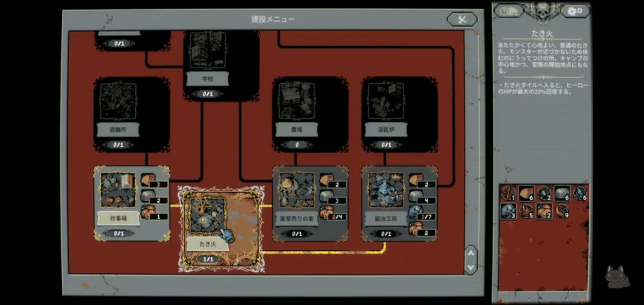Select inventory twig resource showing 1
644x305 pixels.
tap(508, 193)
